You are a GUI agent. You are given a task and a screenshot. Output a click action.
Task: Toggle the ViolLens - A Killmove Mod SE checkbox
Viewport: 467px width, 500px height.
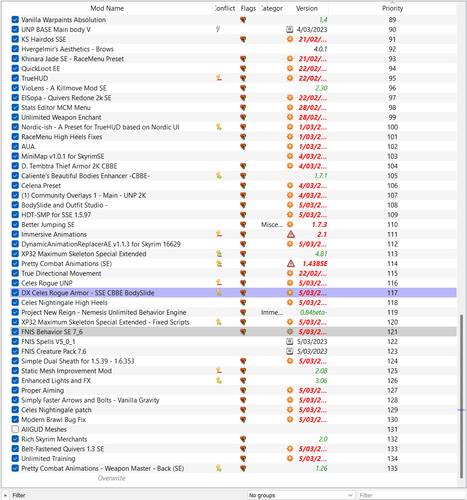pos(15,88)
